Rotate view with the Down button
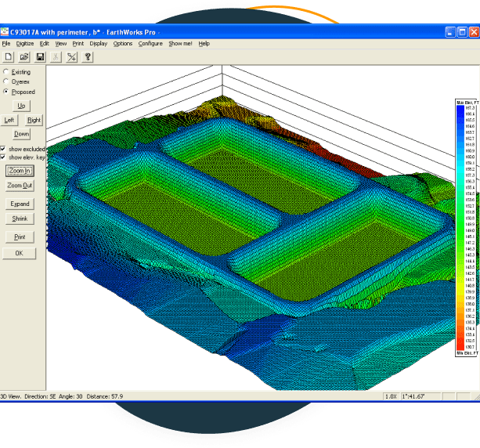The image size is (480, 448). tap(21, 134)
